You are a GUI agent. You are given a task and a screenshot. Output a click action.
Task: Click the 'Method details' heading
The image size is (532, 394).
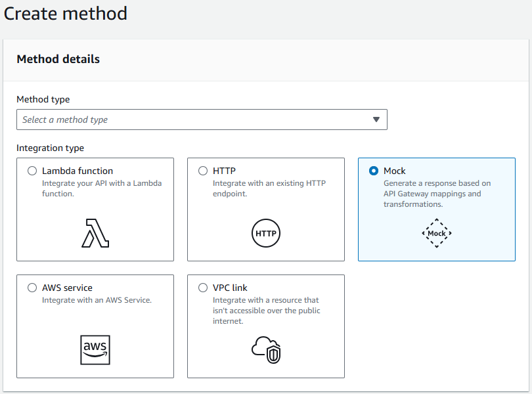[58, 59]
